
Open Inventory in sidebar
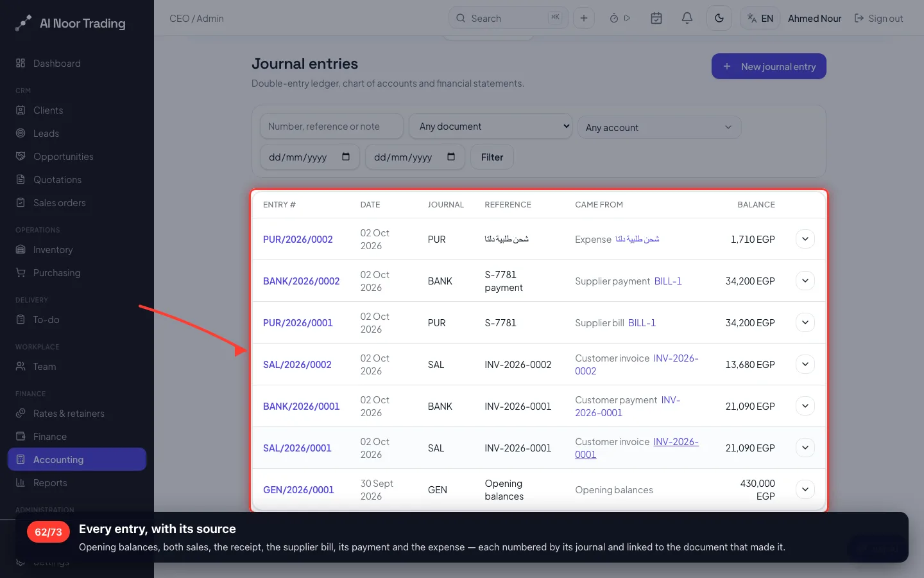[77, 249]
